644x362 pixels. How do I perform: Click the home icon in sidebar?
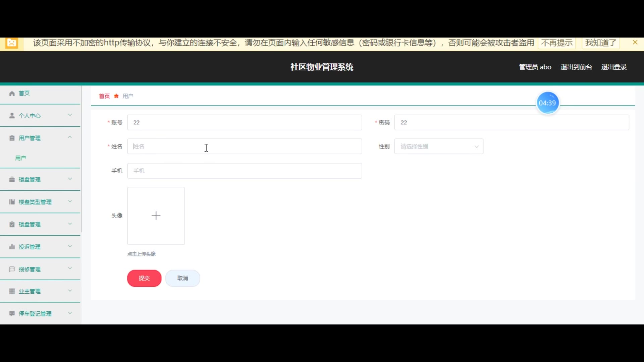click(12, 94)
